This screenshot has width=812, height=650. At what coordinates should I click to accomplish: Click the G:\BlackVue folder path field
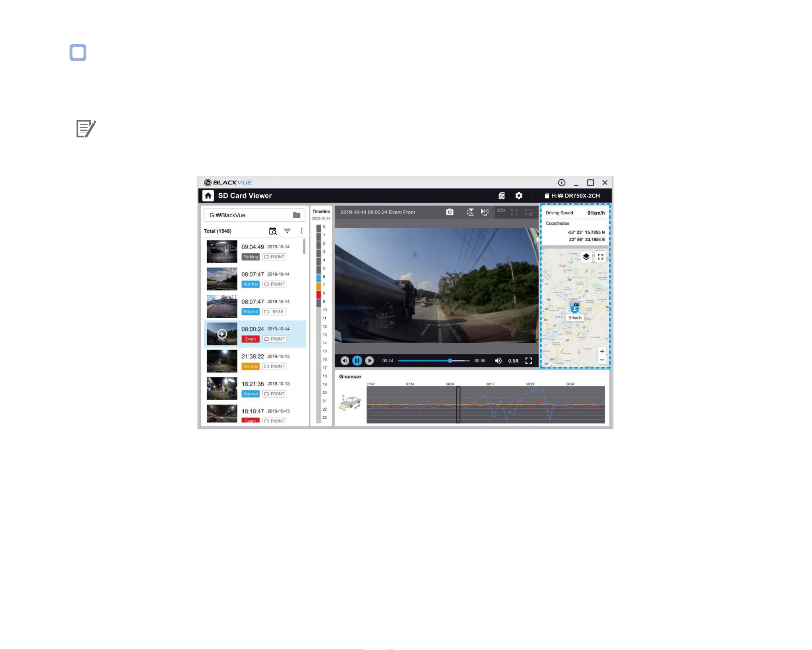255,215
